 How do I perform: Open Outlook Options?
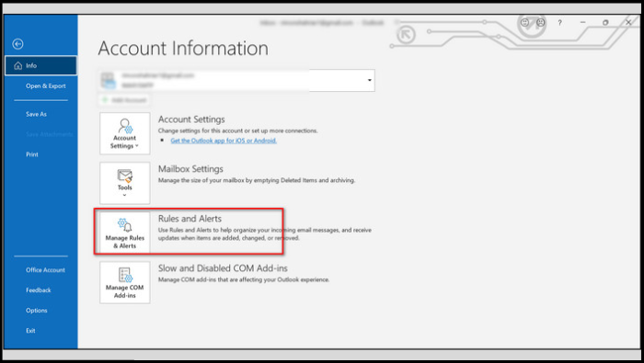pos(37,311)
